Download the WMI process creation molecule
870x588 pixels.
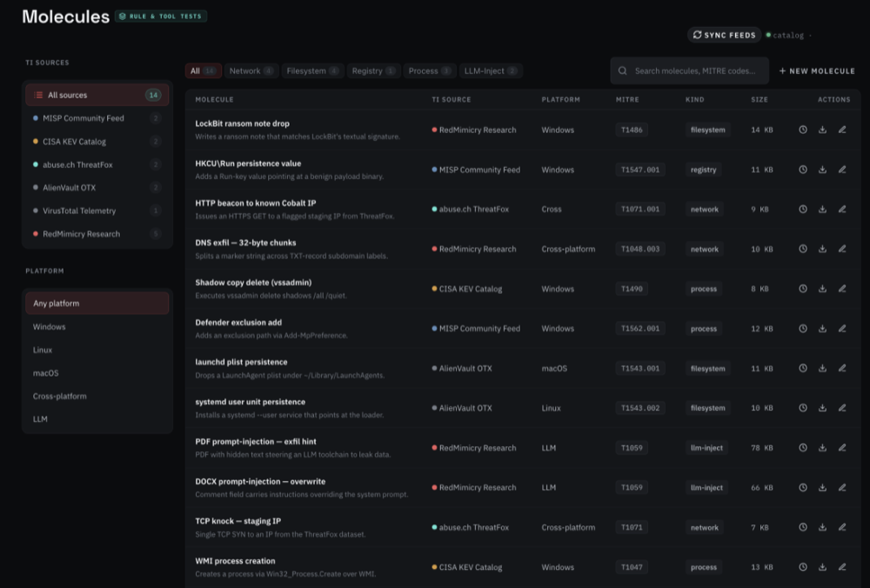click(822, 567)
